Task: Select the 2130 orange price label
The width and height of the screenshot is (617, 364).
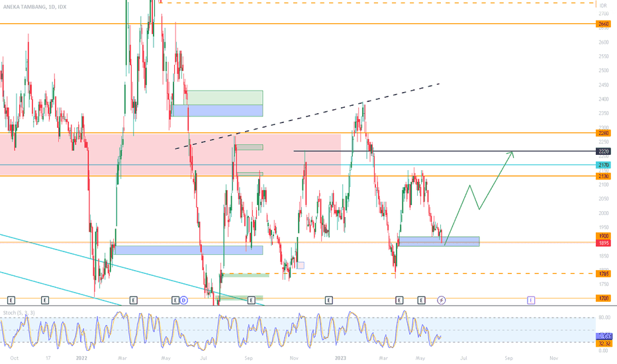Action: coord(604,176)
